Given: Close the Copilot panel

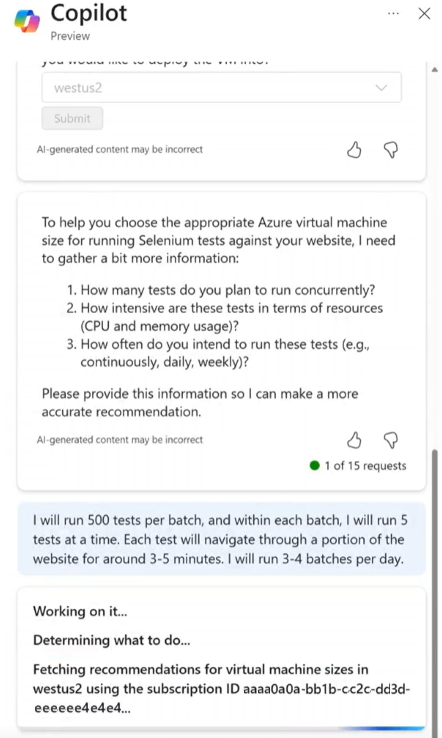Looking at the screenshot, I should pos(425,14).
